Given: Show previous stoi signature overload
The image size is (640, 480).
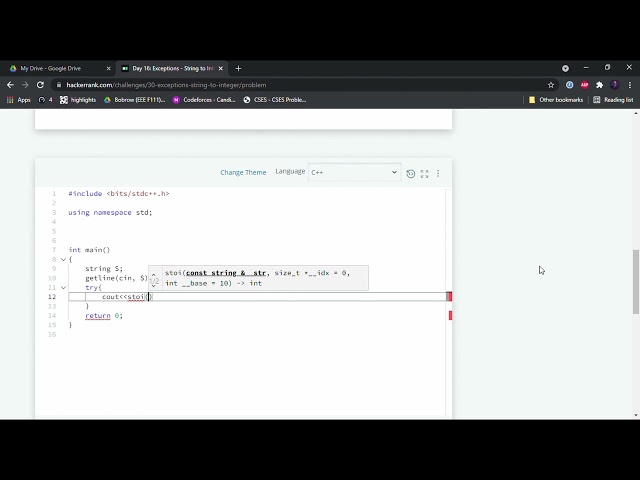Looking at the screenshot, I should (153, 274).
